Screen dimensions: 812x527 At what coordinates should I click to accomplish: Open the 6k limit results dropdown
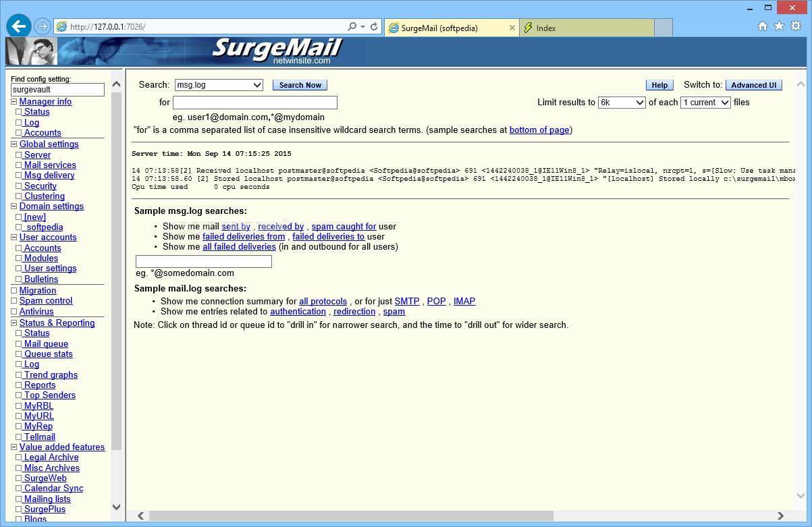tap(622, 103)
